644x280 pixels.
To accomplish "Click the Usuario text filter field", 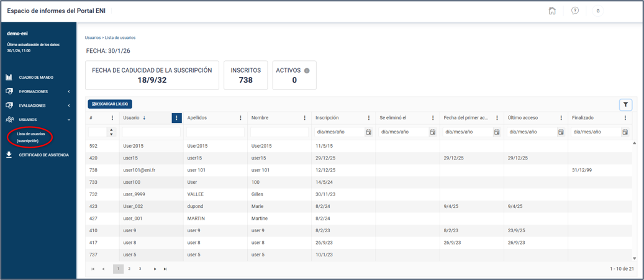I will [x=151, y=132].
